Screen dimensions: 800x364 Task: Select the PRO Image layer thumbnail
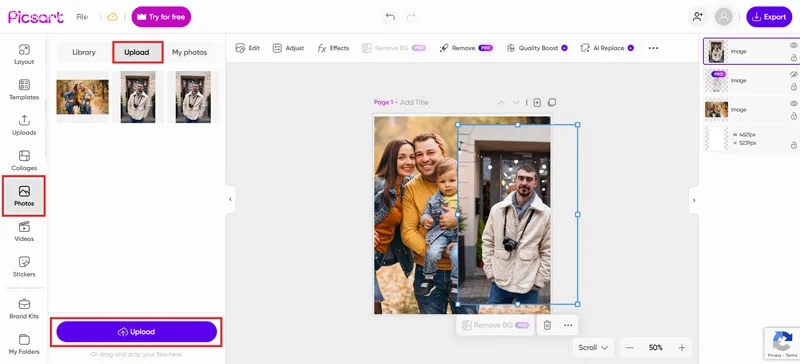716,81
